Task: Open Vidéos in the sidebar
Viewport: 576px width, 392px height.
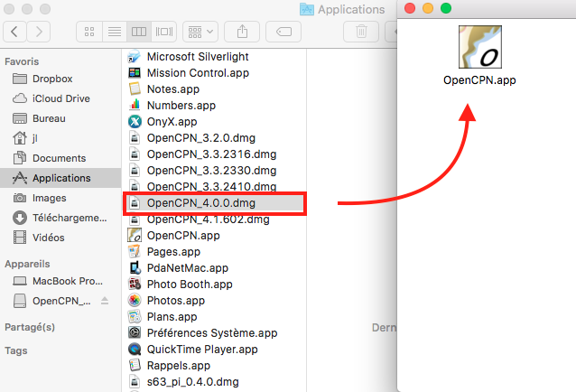Action: [60, 238]
